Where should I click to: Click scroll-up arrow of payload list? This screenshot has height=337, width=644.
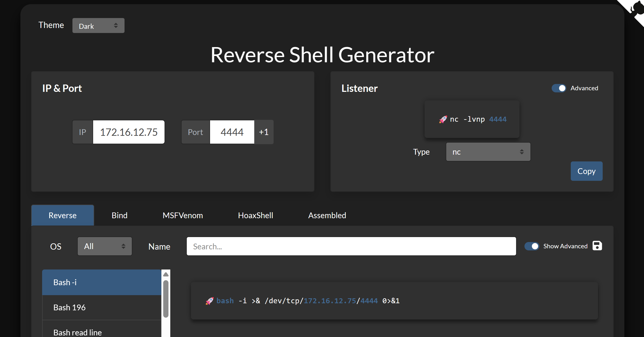coord(166,274)
